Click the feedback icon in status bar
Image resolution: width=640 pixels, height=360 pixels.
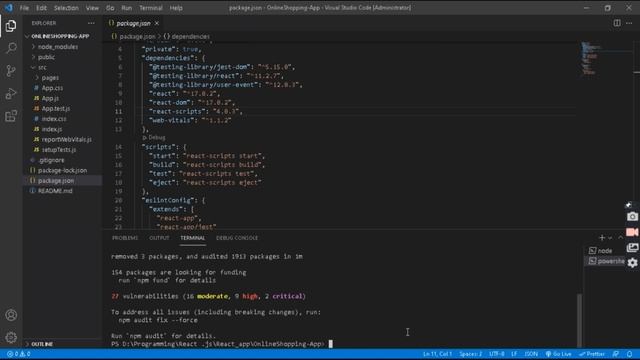tap(616, 354)
